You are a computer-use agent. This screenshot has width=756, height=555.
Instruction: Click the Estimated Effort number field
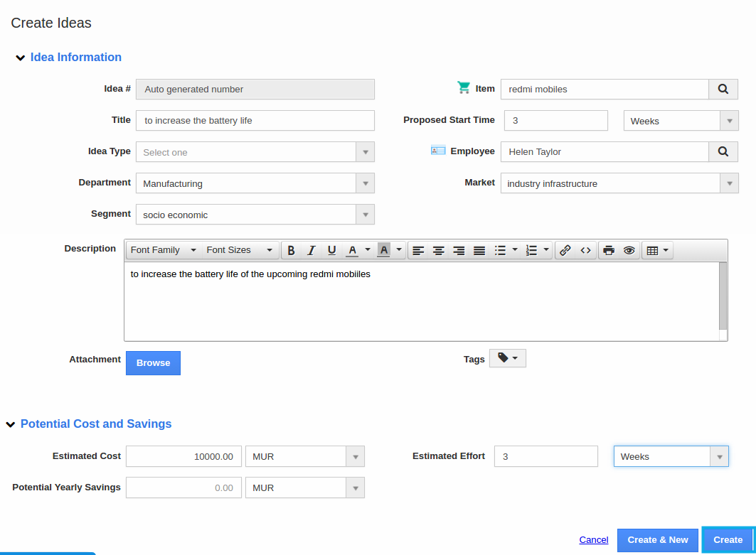pos(545,456)
